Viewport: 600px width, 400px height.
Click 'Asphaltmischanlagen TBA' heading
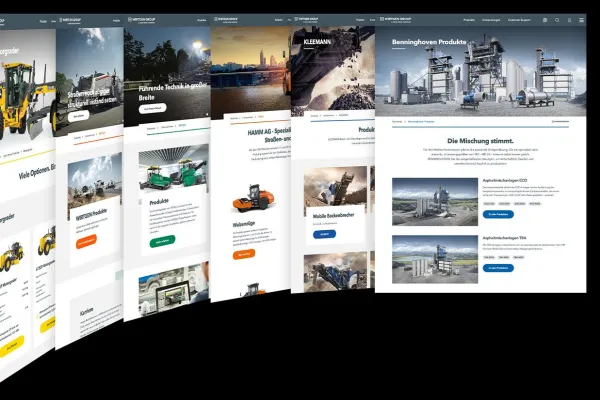(504, 238)
